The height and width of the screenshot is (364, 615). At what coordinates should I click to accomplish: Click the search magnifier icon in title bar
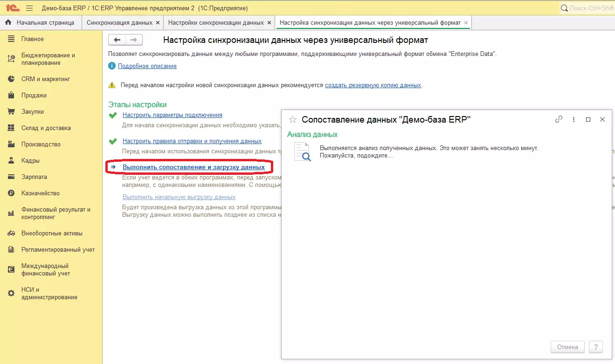click(564, 8)
